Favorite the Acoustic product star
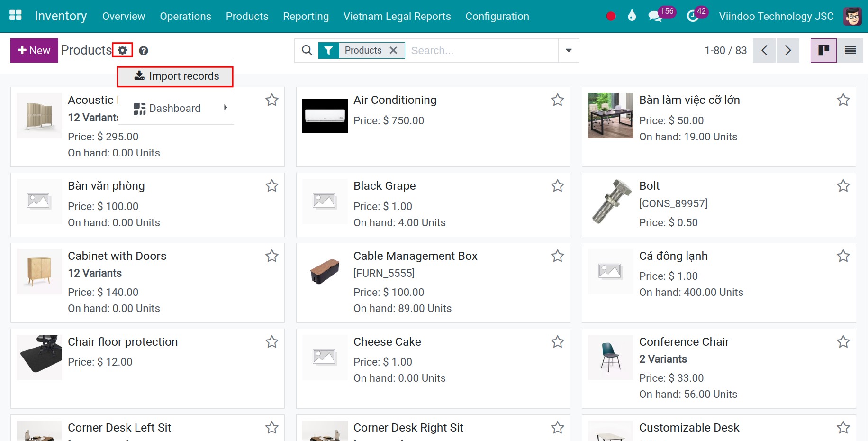 click(x=272, y=100)
